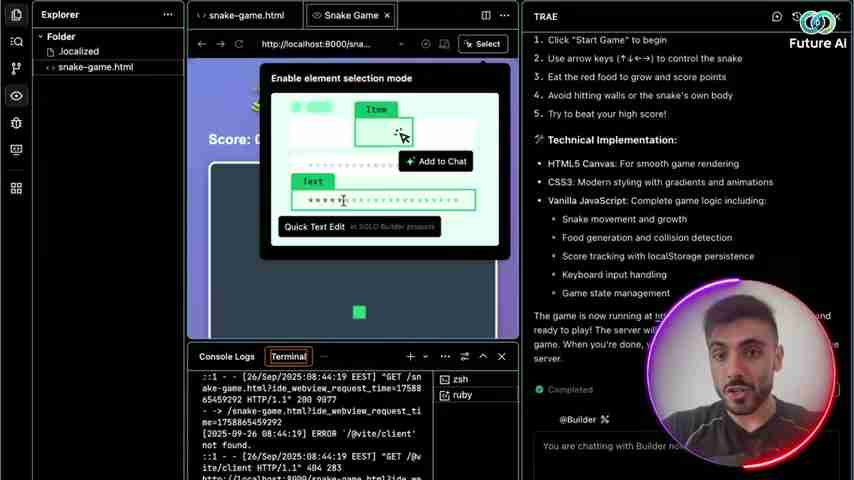Click 'Technical Implementation:' heading
The image size is (854, 480).
[x=612, y=140]
